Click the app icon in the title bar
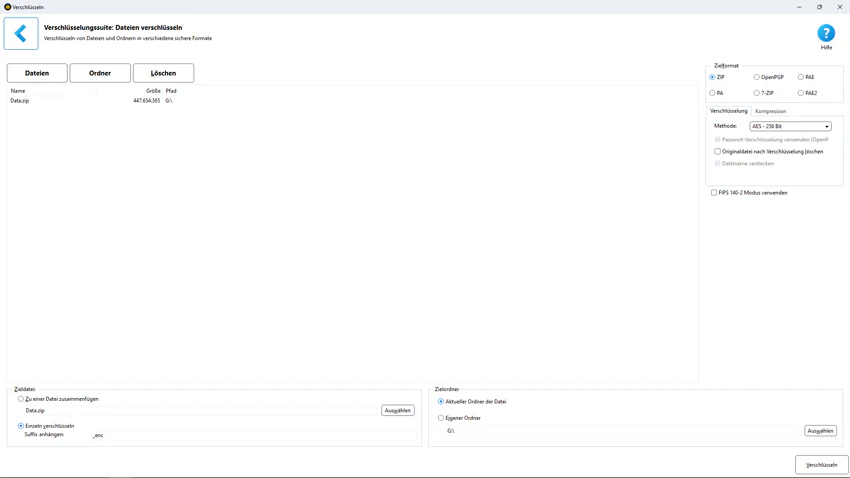850x478 pixels. coord(8,7)
